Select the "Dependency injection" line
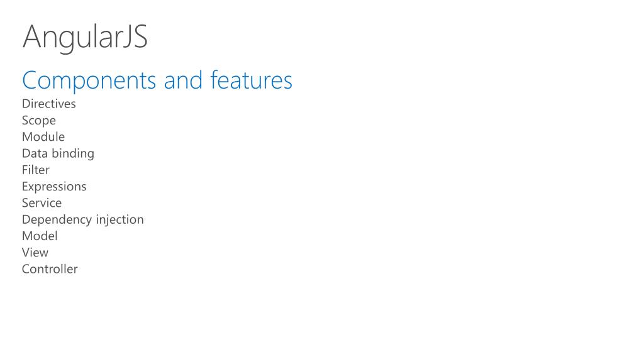 pos(83,219)
